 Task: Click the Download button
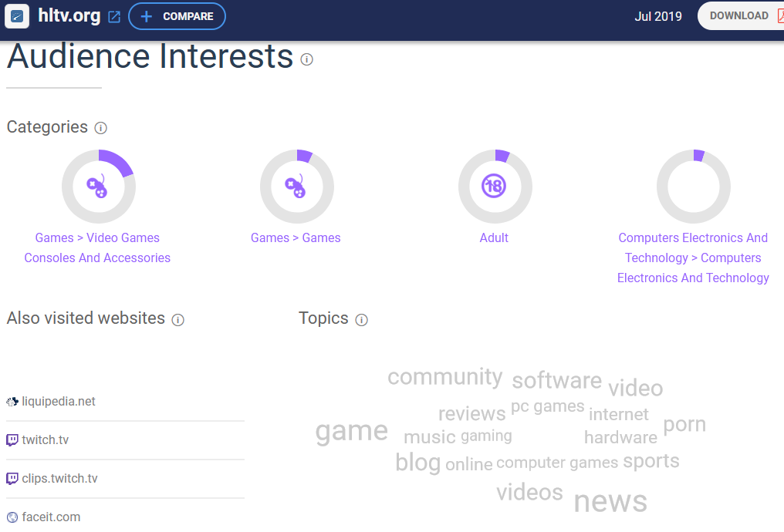(x=741, y=16)
